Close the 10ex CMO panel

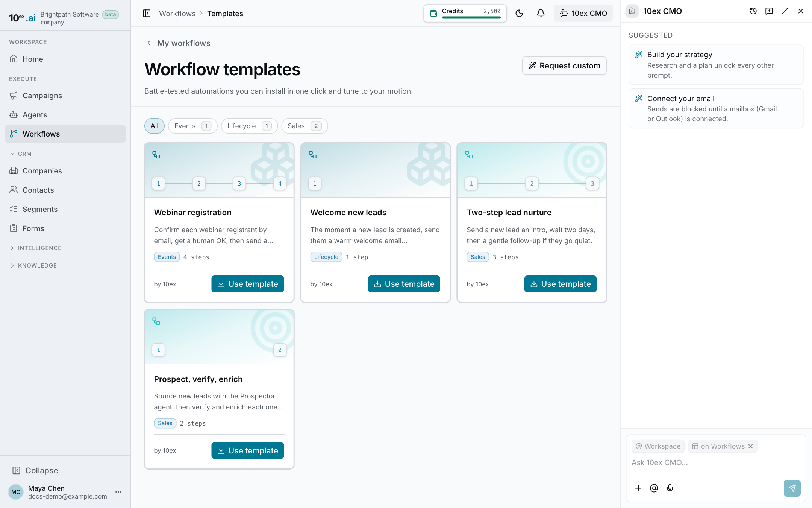tap(800, 11)
